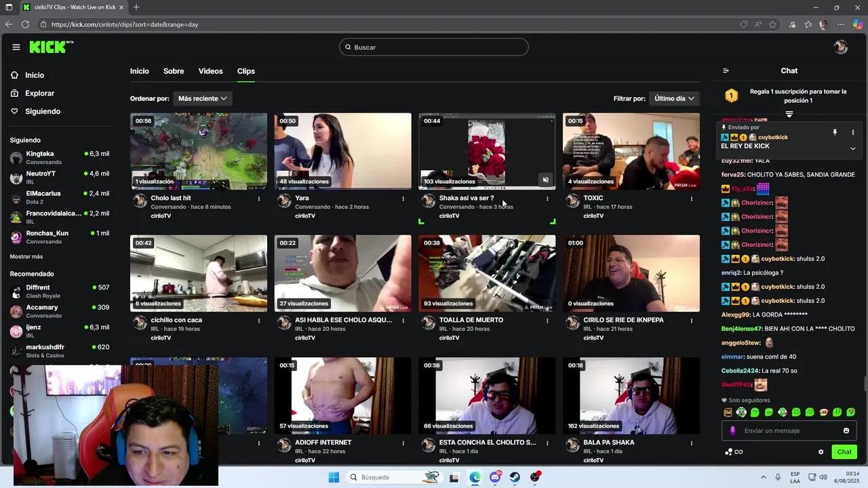
Task: Open options menu for ADIOFF INTERNET clip
Action: pos(403,443)
